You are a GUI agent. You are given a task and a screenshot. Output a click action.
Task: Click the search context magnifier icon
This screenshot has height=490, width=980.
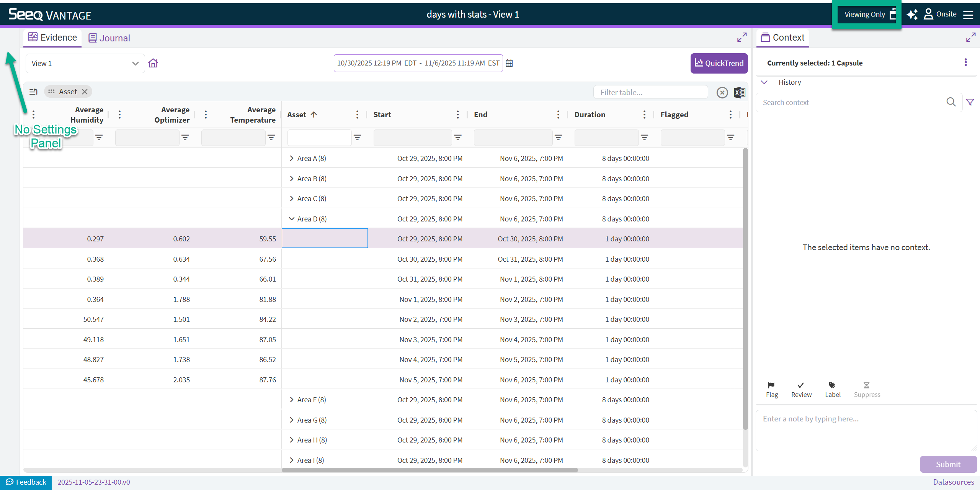pyautogui.click(x=951, y=102)
